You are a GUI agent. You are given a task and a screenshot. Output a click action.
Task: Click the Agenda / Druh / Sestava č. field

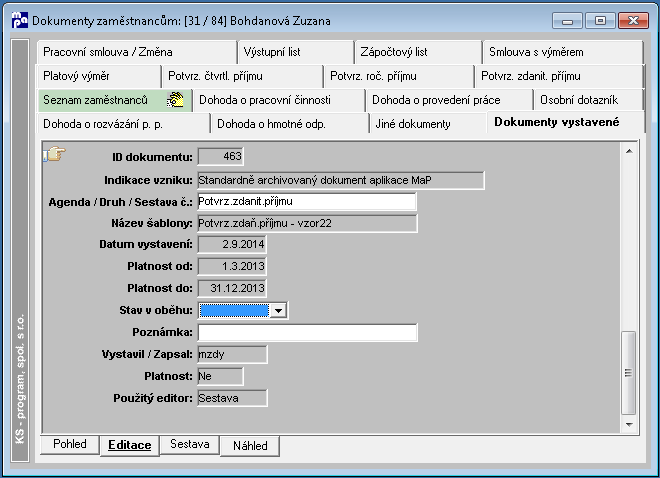tap(306, 202)
